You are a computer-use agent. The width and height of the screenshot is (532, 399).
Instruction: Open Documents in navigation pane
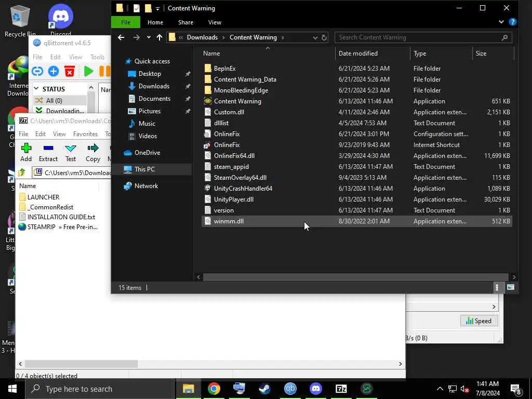tap(154, 99)
